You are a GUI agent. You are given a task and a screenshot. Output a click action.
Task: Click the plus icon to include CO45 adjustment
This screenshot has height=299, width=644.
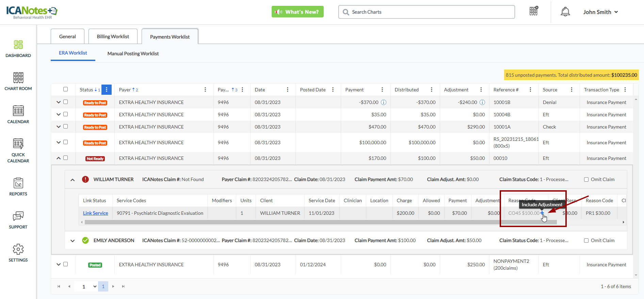pos(542,213)
